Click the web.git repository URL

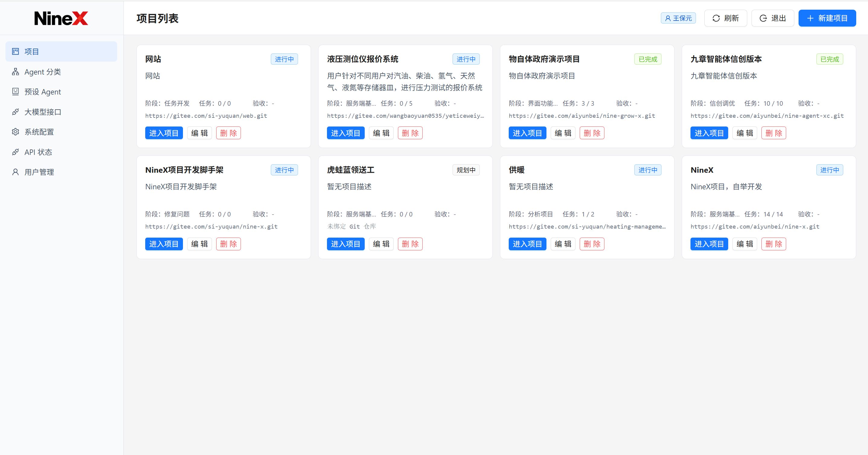coord(206,116)
